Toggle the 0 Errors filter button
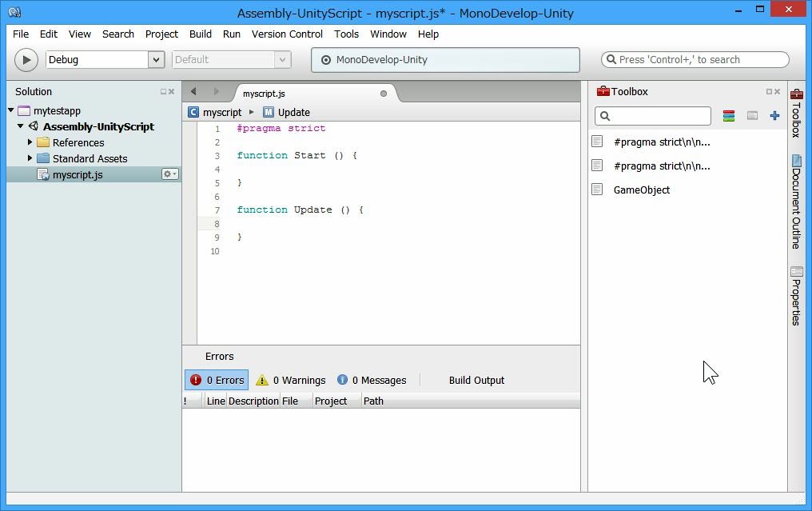 coord(217,380)
